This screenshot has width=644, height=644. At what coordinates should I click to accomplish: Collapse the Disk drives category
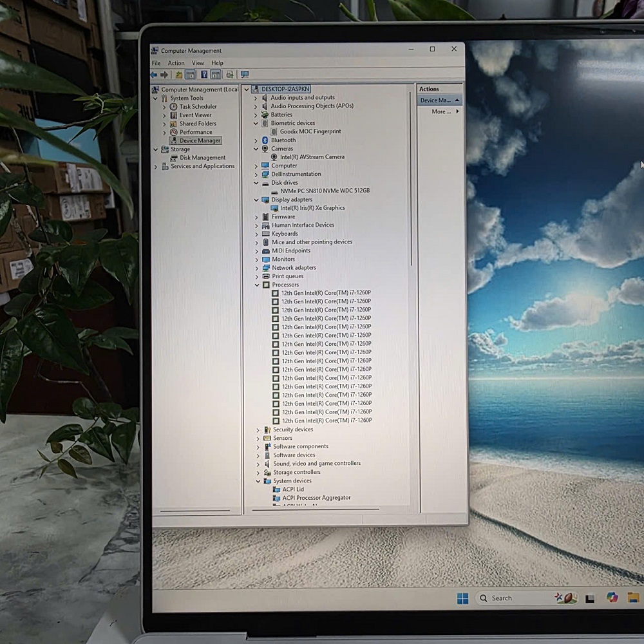256,183
